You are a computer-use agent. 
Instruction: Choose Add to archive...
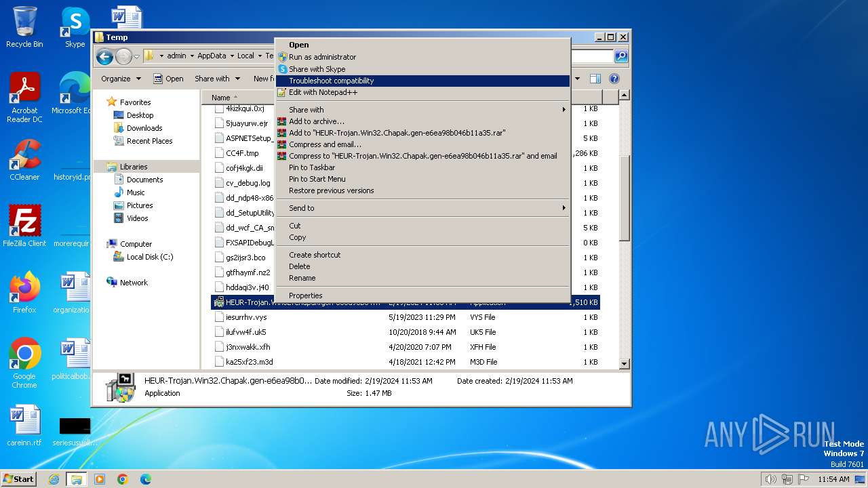(422, 121)
